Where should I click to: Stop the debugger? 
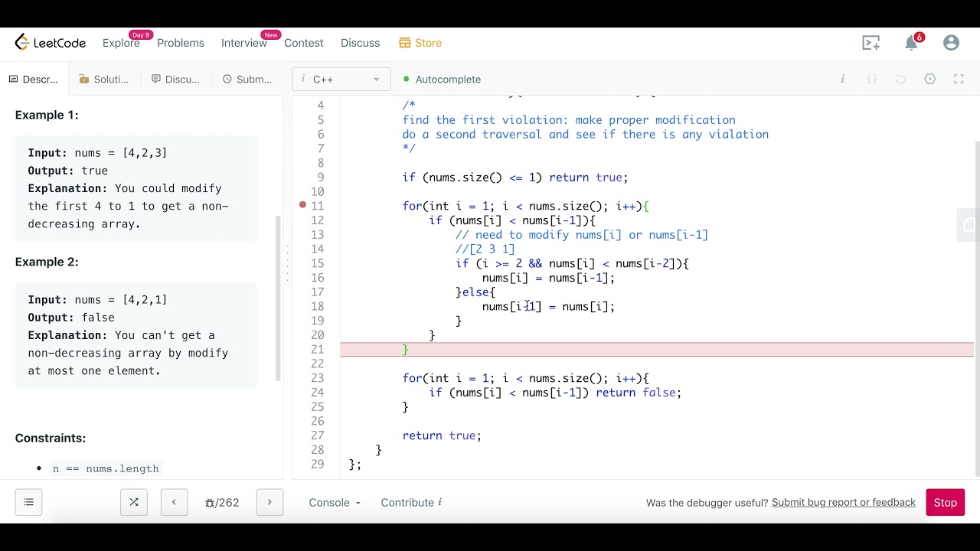coord(945,502)
